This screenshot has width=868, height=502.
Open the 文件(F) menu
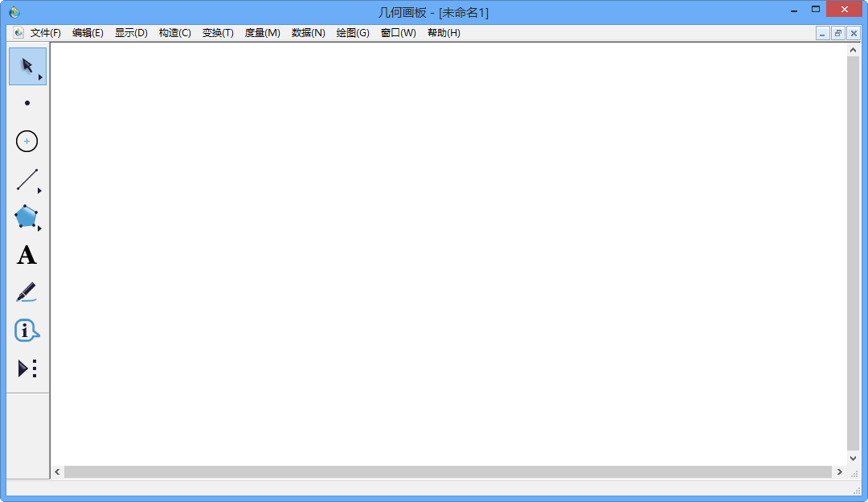click(45, 33)
